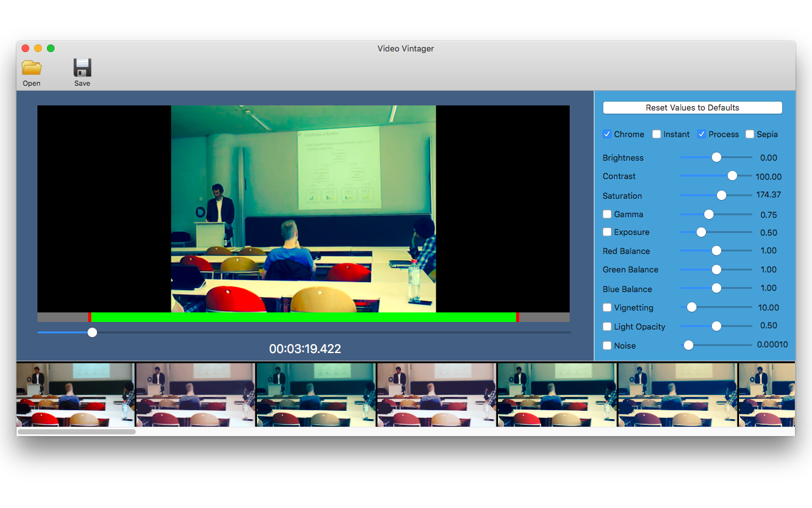Click the Brightness slider knob
The width and height of the screenshot is (812, 508).
pos(716,157)
